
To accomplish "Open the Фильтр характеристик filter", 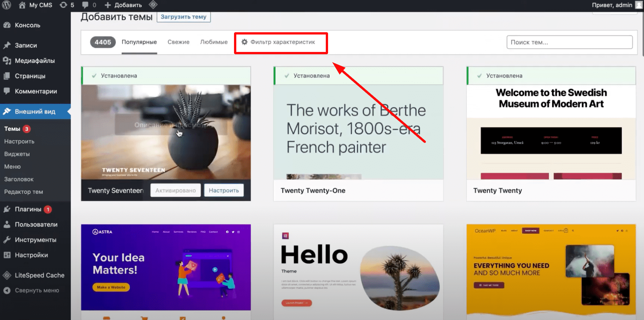I will (278, 42).
